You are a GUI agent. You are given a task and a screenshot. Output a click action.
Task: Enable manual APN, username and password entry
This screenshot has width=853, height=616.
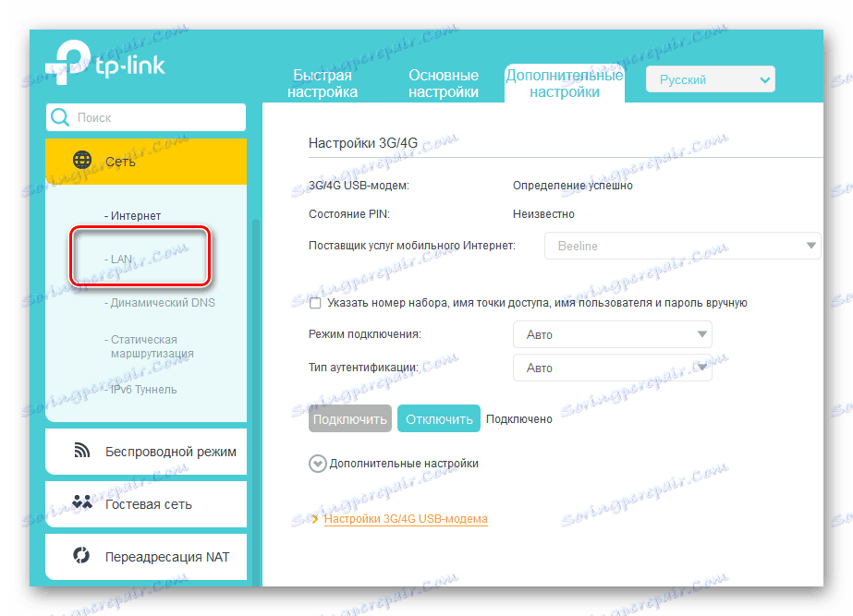pyautogui.click(x=314, y=302)
